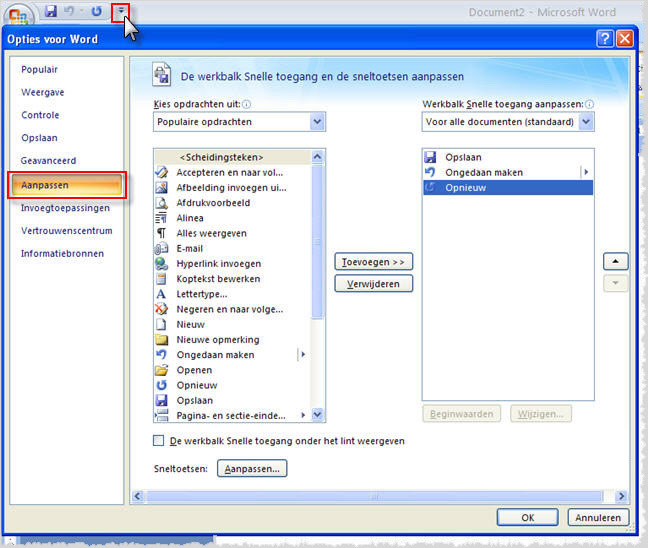Click the Aanpassen... button next to Sneltoetsen

coord(252,469)
